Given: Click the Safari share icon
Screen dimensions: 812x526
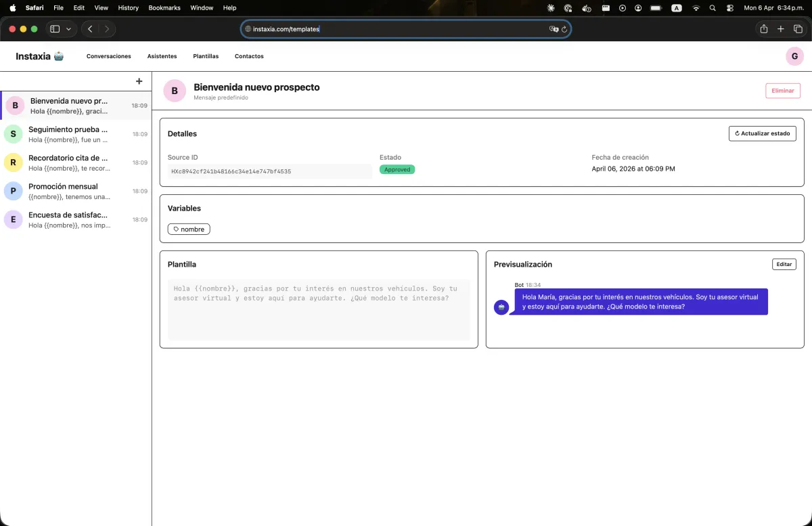Looking at the screenshot, I should pyautogui.click(x=763, y=29).
